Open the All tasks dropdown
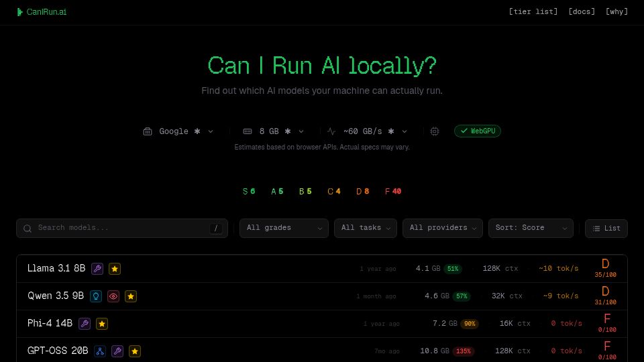The width and height of the screenshot is (644, 362). click(365, 228)
